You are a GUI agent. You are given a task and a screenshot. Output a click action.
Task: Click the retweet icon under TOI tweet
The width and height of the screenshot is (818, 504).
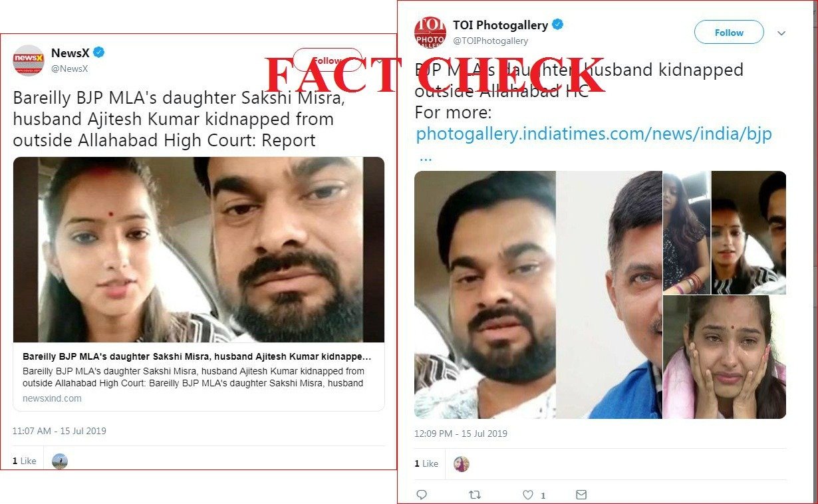click(475, 495)
